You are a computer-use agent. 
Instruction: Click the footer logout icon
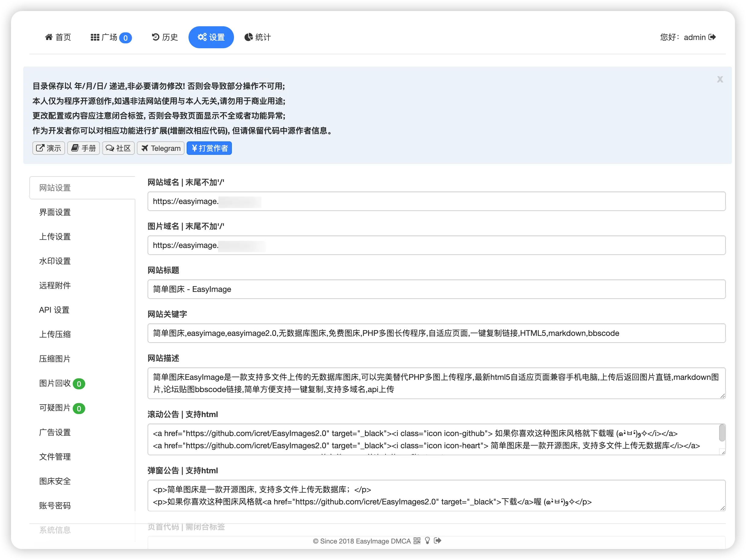[x=438, y=541]
